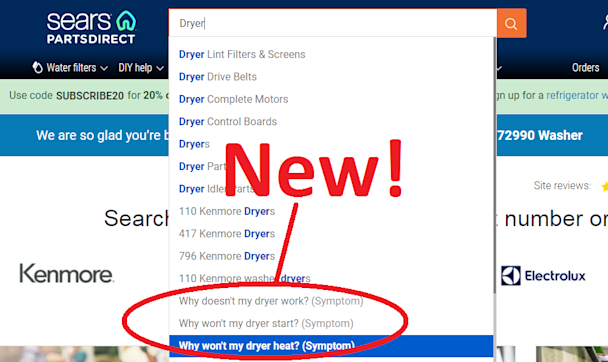Click the suggestion list scrollbar
Screen dimensions: 608x362
(x=494, y=165)
